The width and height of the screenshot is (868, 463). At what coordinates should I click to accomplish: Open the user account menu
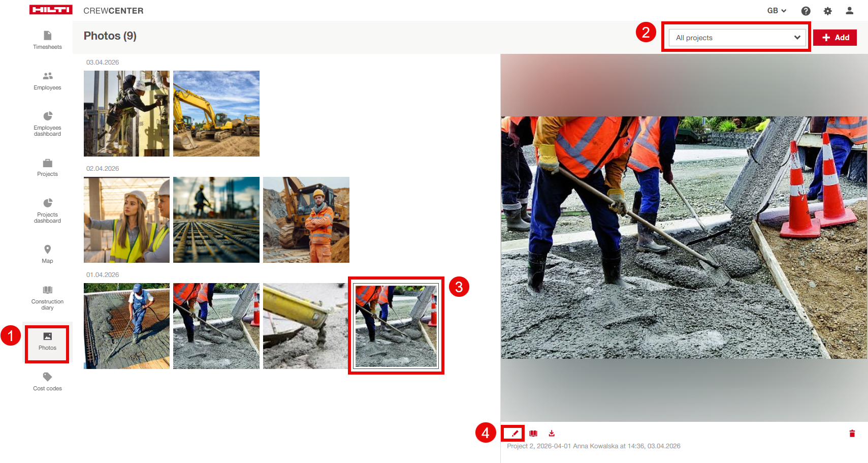click(x=849, y=11)
